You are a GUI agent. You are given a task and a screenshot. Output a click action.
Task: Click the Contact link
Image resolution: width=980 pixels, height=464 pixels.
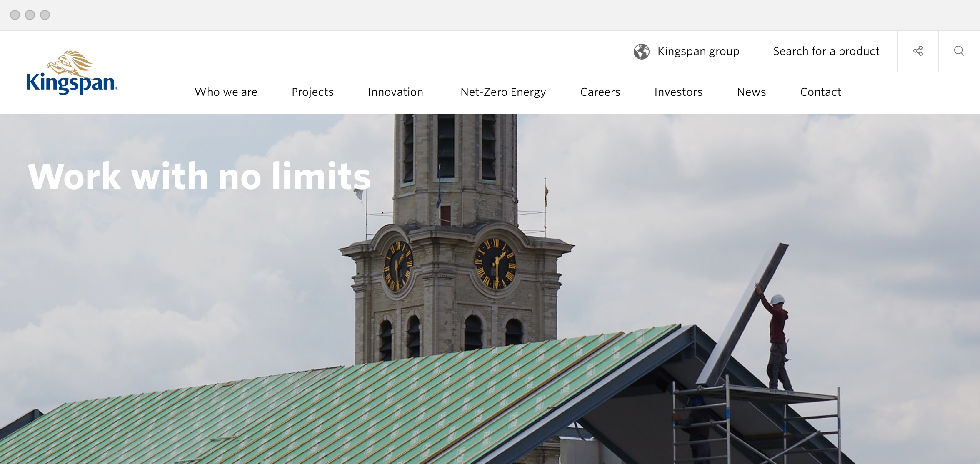820,92
